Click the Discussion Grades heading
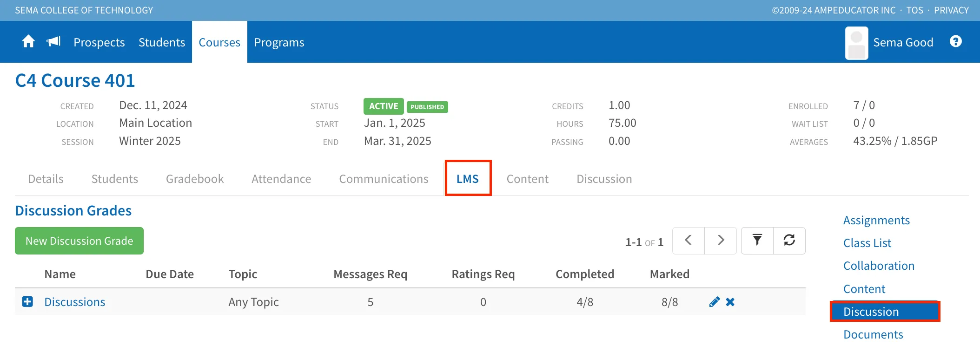The image size is (980, 352). point(73,210)
